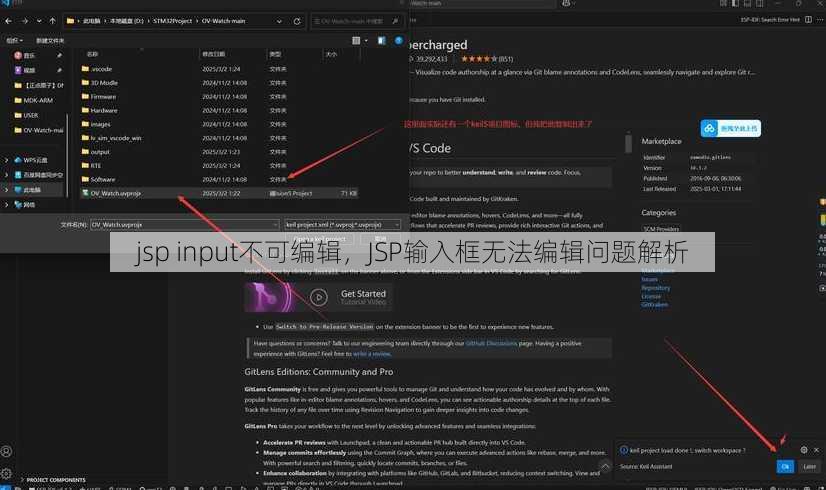Image resolution: width=826 pixels, height=490 pixels.
Task: Click the New Folder button
Action: [x=50, y=41]
